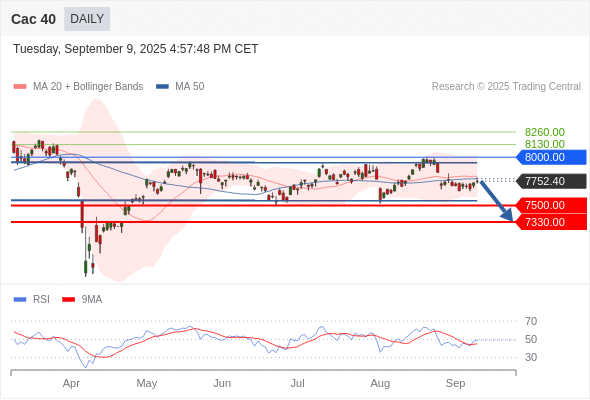The image size is (590, 400).
Task: Click the blue 8000.00 pivot price tag
Action: (x=551, y=157)
